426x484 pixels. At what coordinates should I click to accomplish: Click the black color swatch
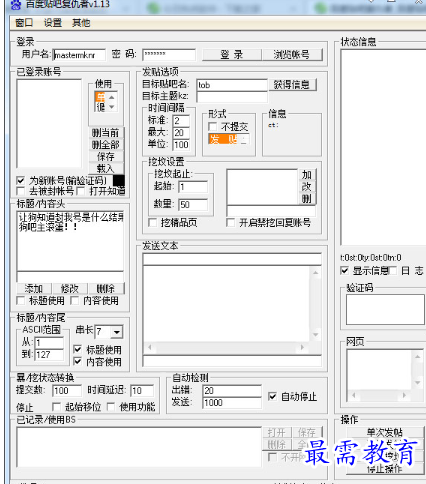coord(119,180)
